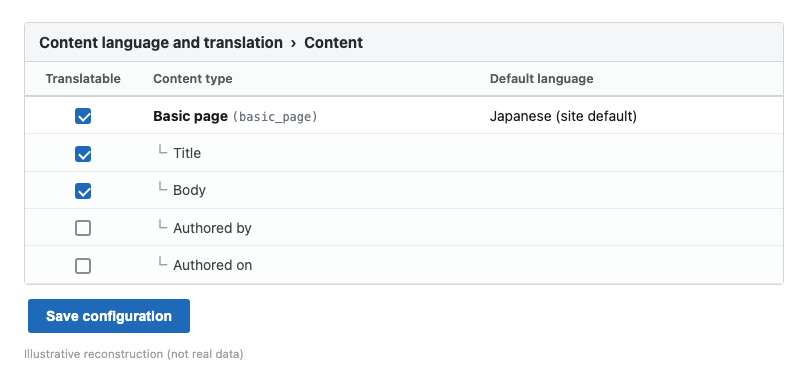Image resolution: width=808 pixels, height=382 pixels.
Task: Click the Authored by field label
Action: [x=212, y=228]
